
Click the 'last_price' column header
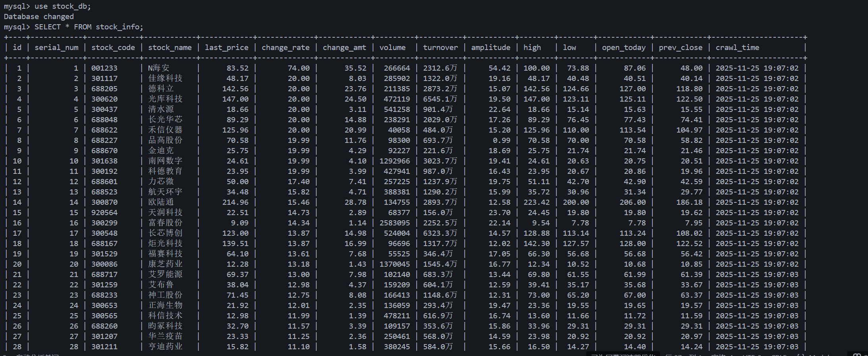(x=227, y=48)
